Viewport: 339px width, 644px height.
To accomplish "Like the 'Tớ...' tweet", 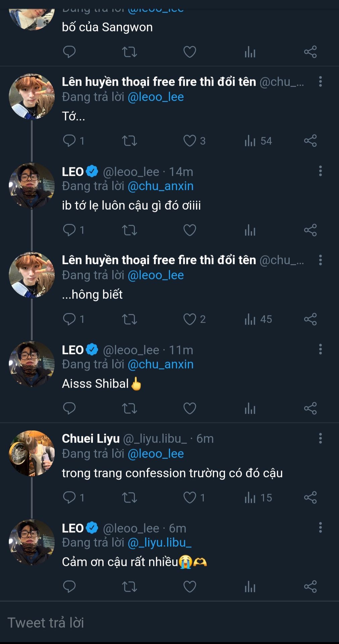I will 190,141.
